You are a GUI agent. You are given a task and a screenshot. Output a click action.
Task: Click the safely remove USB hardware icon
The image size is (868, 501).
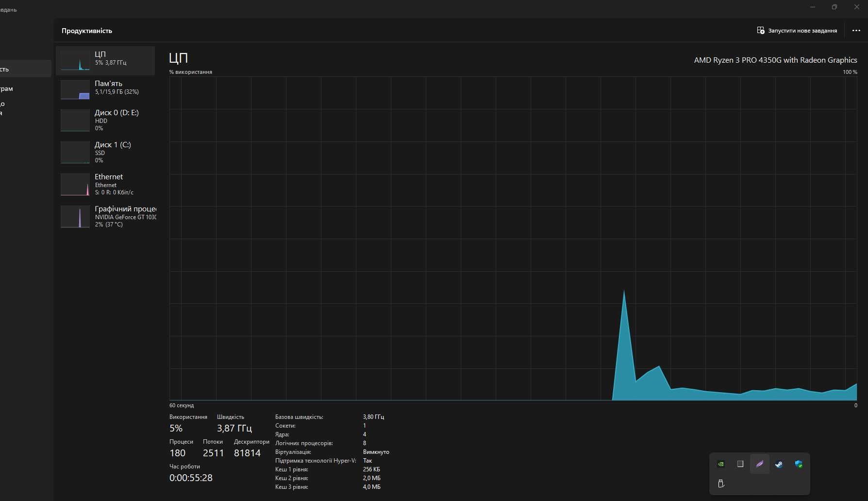(721, 484)
